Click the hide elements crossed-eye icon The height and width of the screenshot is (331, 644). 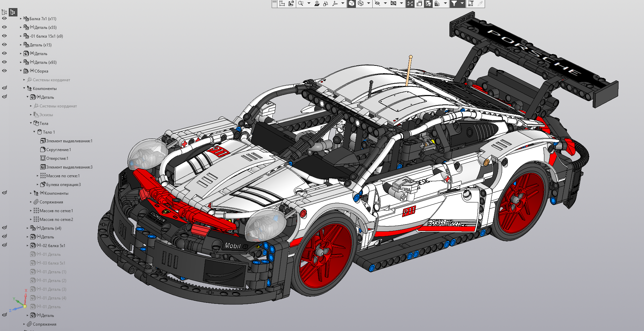click(x=377, y=4)
